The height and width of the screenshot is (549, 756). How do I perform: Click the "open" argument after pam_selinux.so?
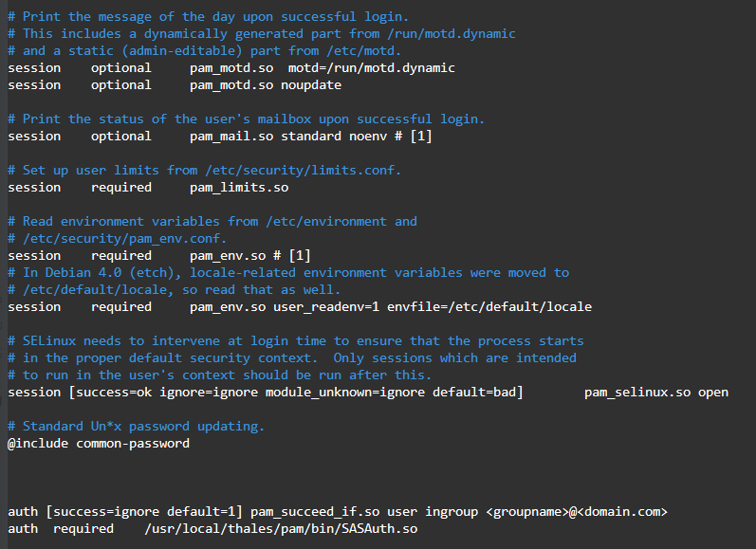(712, 392)
